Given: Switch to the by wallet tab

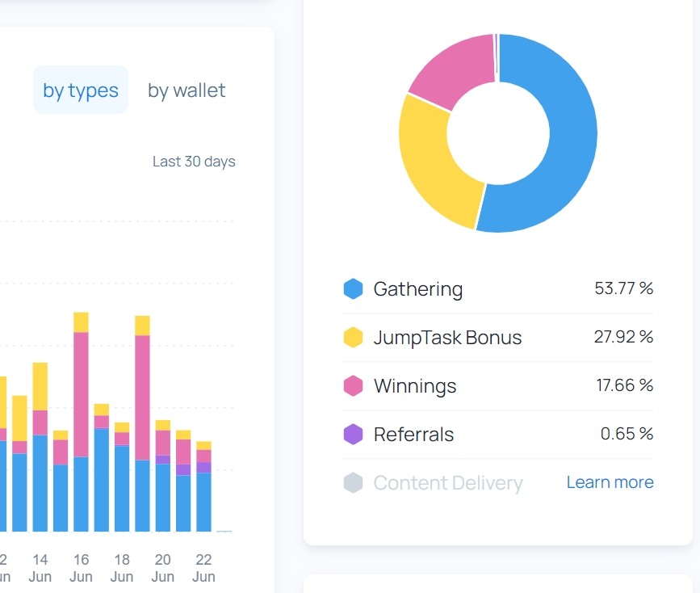Looking at the screenshot, I should pos(187,90).
